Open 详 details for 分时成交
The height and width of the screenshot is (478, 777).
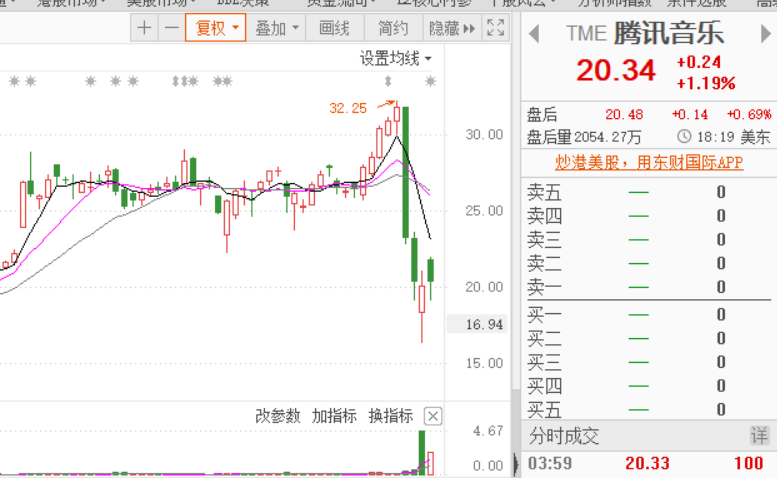click(x=759, y=436)
